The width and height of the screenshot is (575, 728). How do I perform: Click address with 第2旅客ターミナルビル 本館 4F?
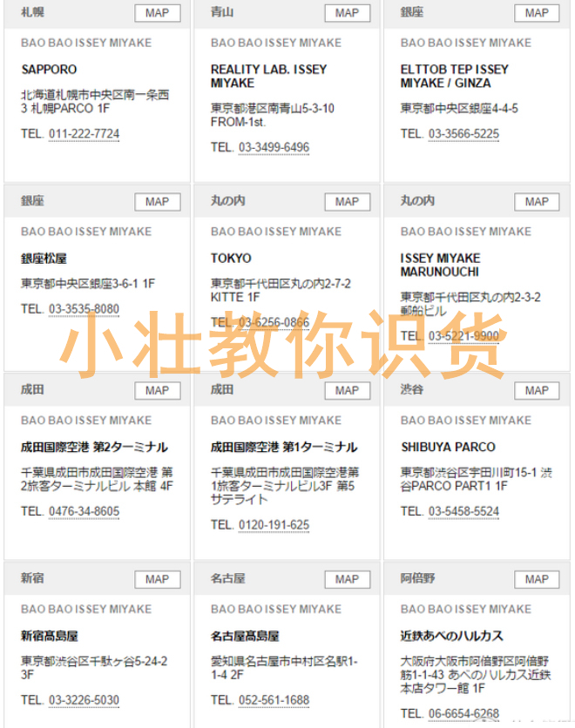(97, 480)
